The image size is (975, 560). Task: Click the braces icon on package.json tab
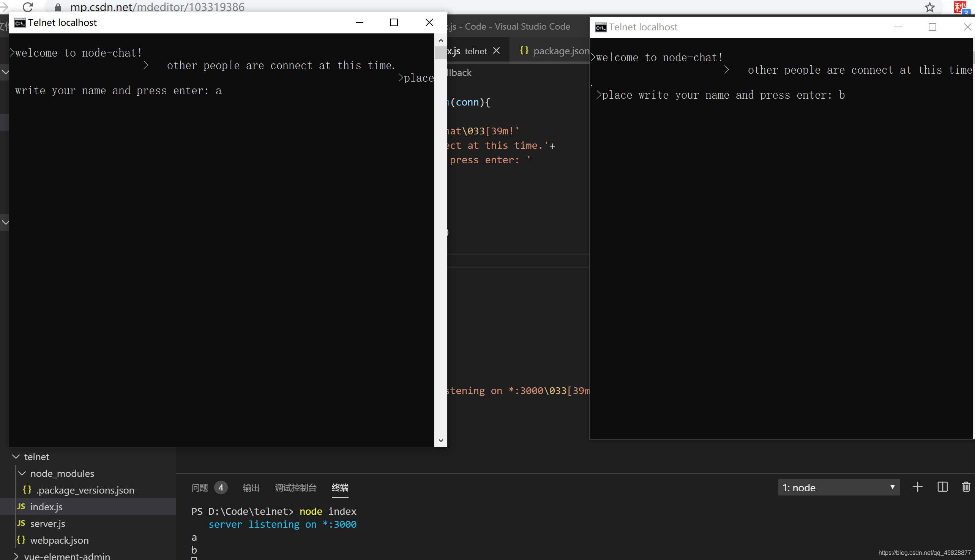[x=524, y=50]
